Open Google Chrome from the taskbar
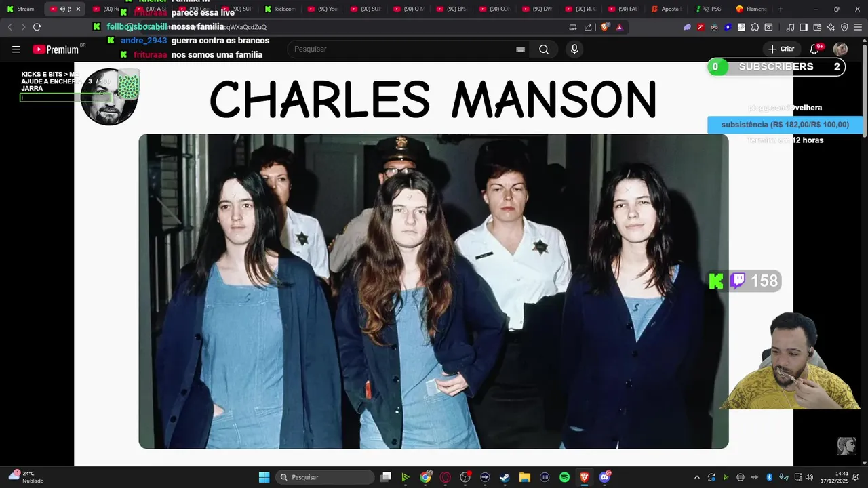The image size is (868, 488). 425,477
